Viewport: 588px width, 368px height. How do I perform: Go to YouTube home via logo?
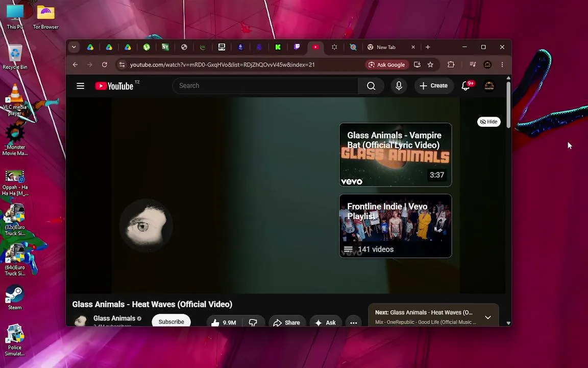coord(114,86)
